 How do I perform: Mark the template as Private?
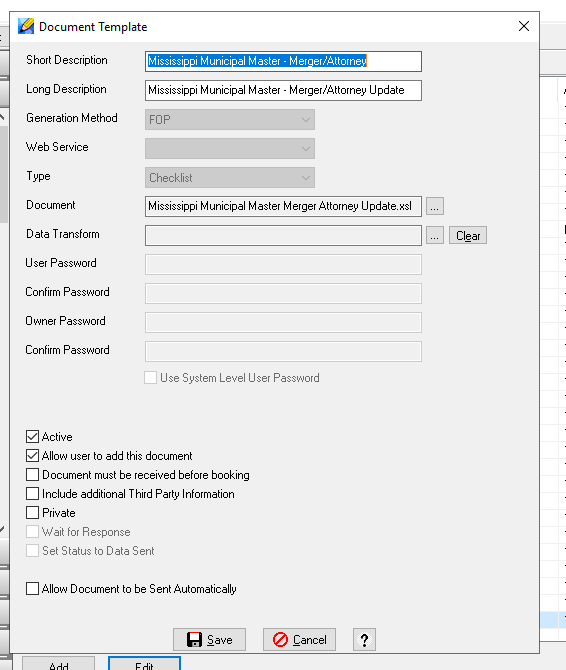click(32, 512)
